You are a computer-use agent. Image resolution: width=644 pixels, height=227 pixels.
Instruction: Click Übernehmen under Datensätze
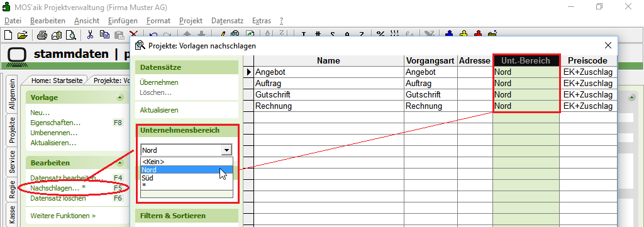pos(159,82)
